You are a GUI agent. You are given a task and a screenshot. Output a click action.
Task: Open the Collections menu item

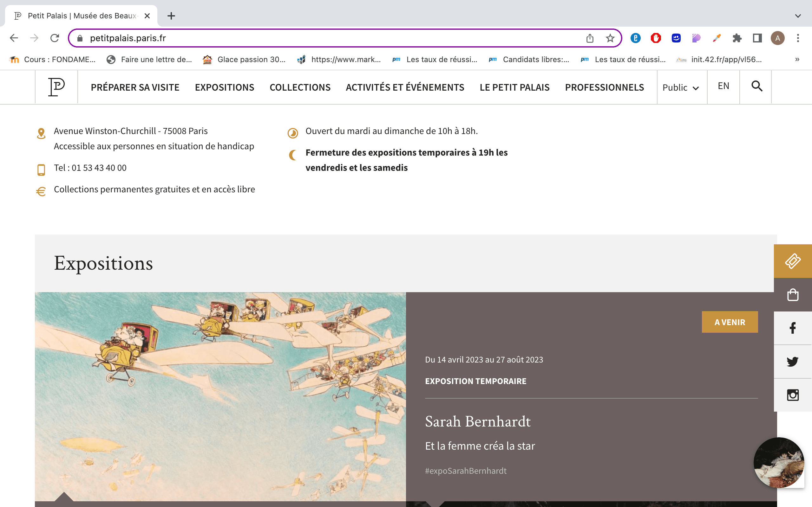pyautogui.click(x=300, y=87)
